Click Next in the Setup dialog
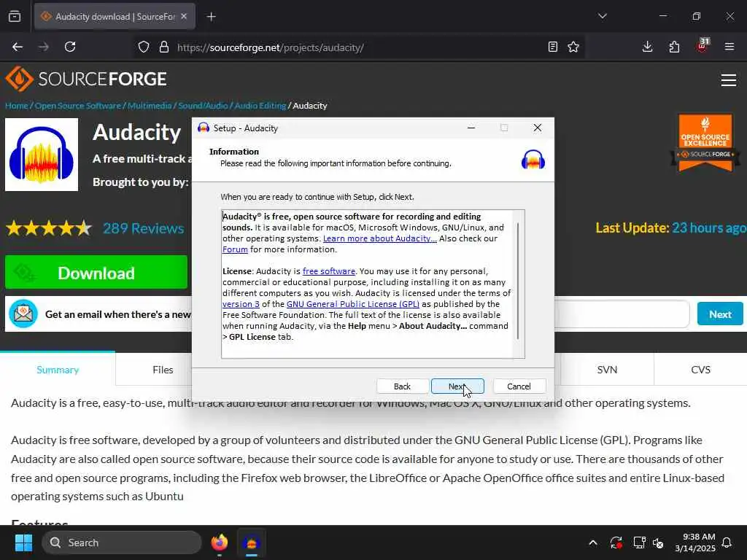 457,386
